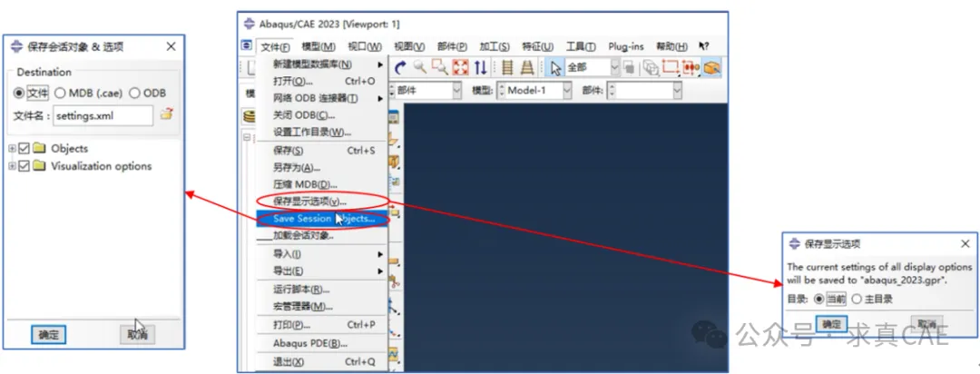Click the rotate view curved-arrow icon
The height and width of the screenshot is (374, 980).
401,67
